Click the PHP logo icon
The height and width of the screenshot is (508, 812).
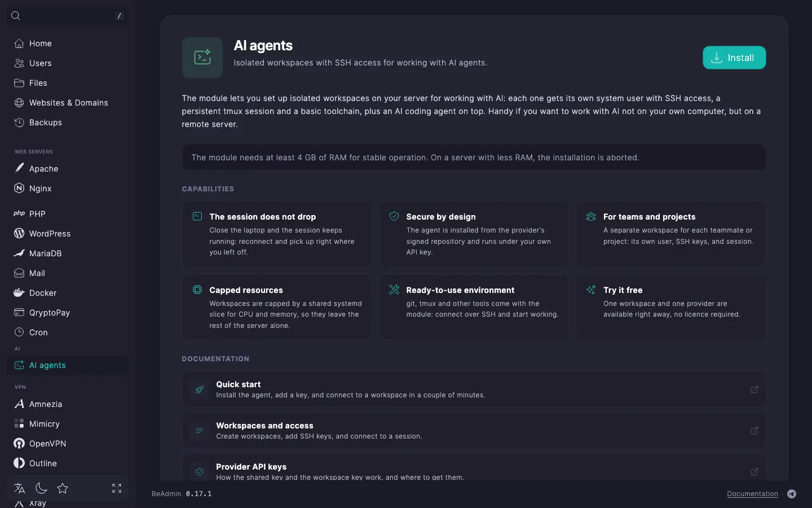click(x=19, y=213)
